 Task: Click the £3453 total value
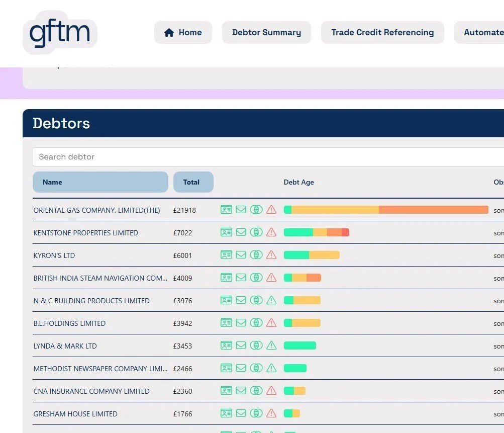click(x=182, y=346)
